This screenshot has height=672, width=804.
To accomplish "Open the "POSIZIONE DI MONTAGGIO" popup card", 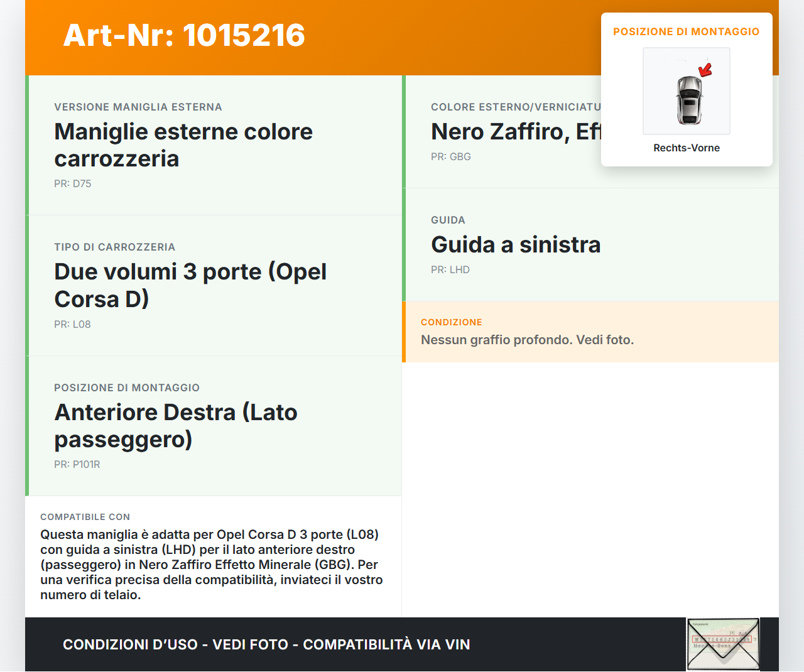I will point(687,31).
